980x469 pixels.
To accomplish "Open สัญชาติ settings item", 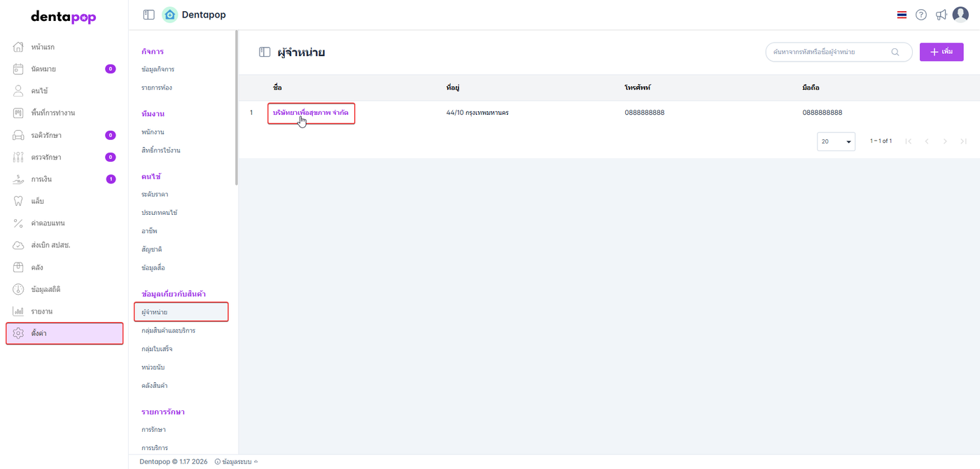I will tap(151, 249).
